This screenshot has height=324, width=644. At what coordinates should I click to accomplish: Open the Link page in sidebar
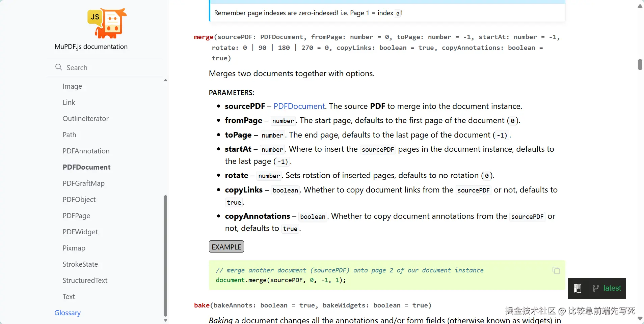click(69, 102)
